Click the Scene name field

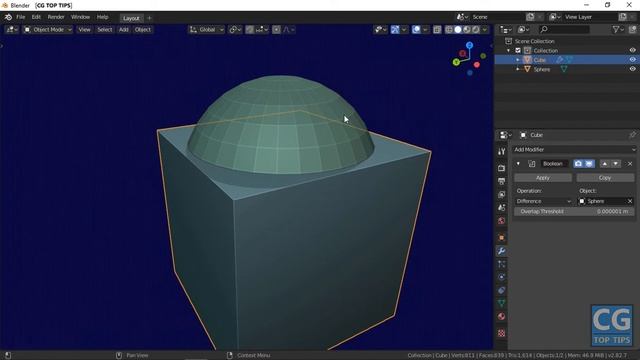coord(497,17)
